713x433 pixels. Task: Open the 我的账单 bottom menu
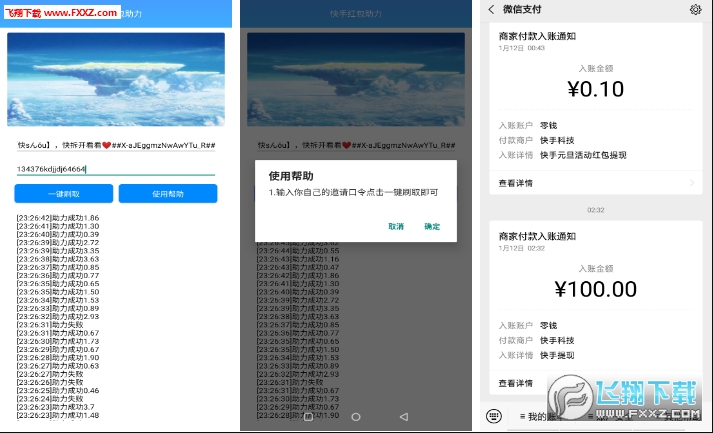pos(545,416)
